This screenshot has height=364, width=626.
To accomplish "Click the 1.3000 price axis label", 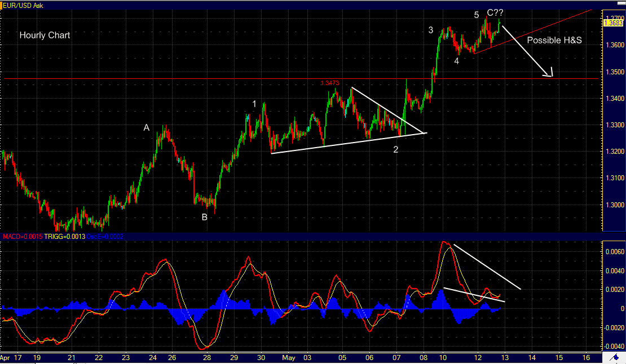I will [614, 205].
